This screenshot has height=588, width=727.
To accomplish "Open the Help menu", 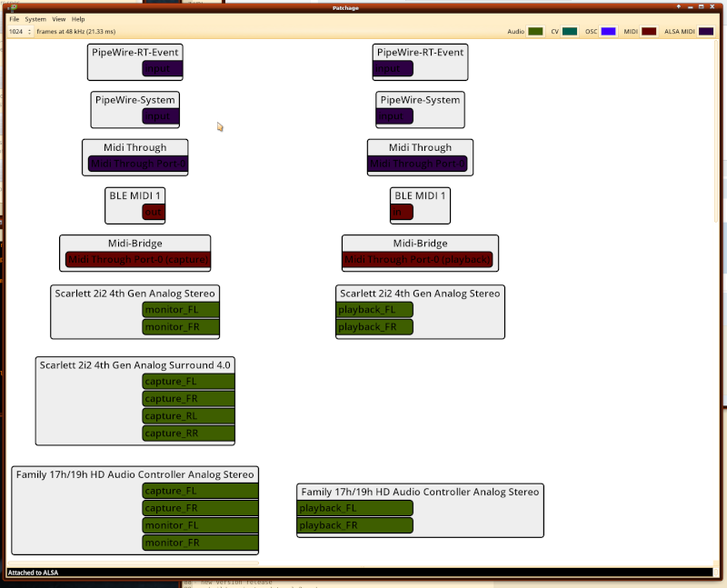I will pos(78,19).
